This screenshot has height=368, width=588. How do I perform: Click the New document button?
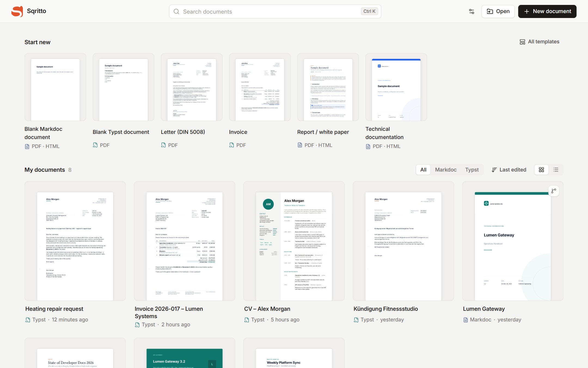click(x=547, y=11)
